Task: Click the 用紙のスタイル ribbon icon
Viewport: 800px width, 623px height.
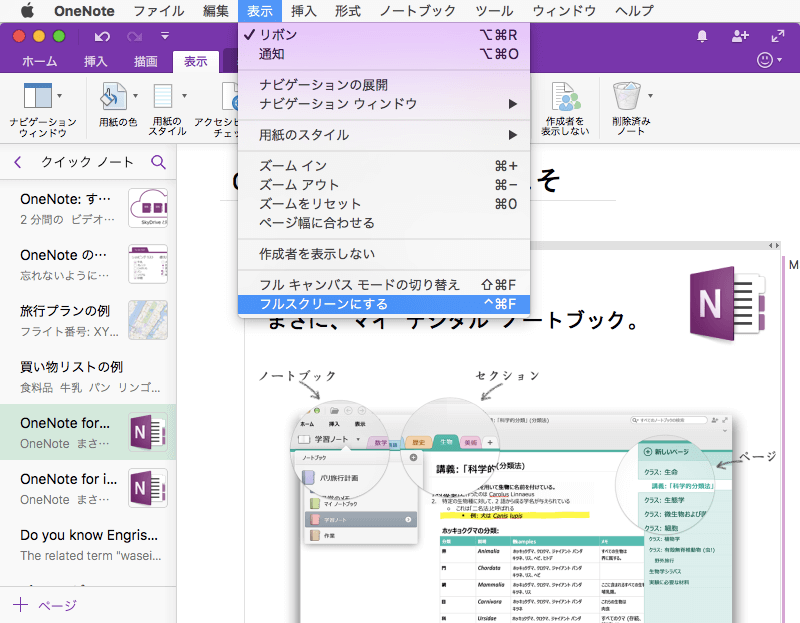Action: pyautogui.click(x=163, y=96)
